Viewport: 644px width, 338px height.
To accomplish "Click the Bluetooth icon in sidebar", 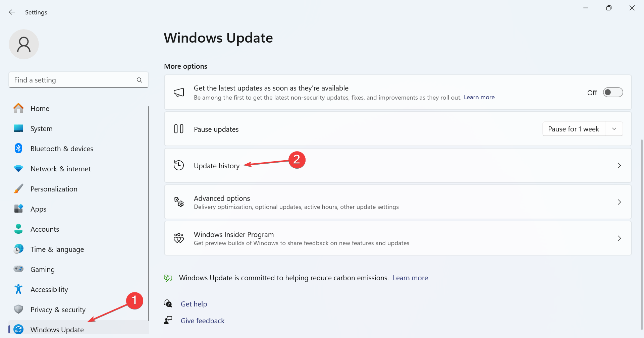I will click(x=18, y=149).
